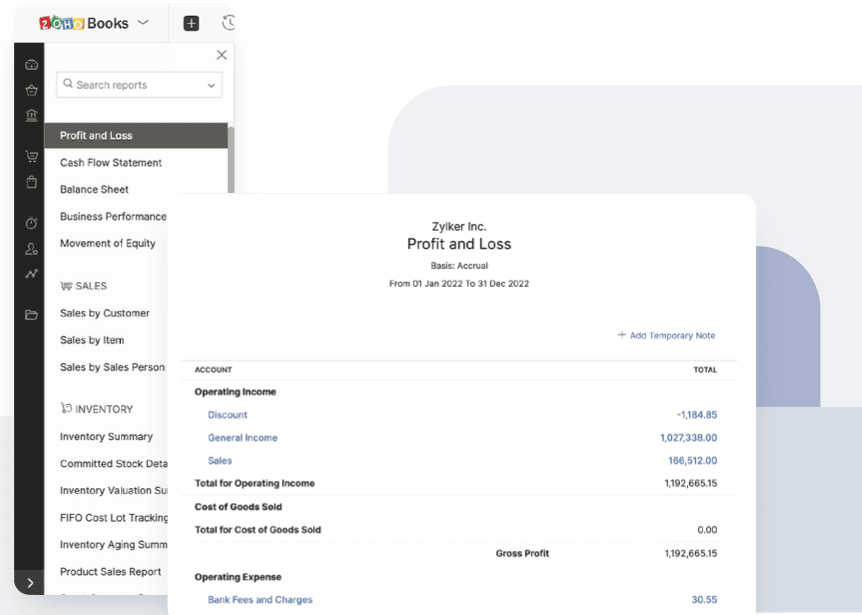The width and height of the screenshot is (862, 615).
Task: Click the Items basket icon in sidebar
Action: click(31, 90)
